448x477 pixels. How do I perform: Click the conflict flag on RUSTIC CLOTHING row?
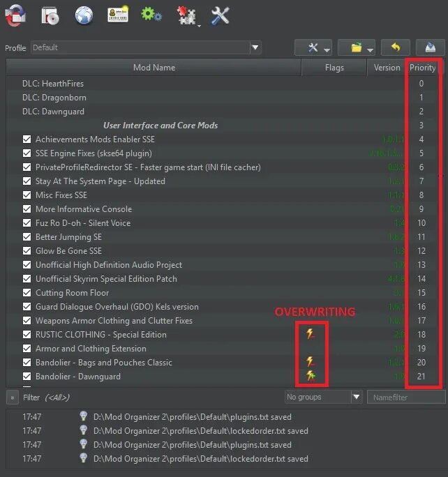tap(311, 334)
